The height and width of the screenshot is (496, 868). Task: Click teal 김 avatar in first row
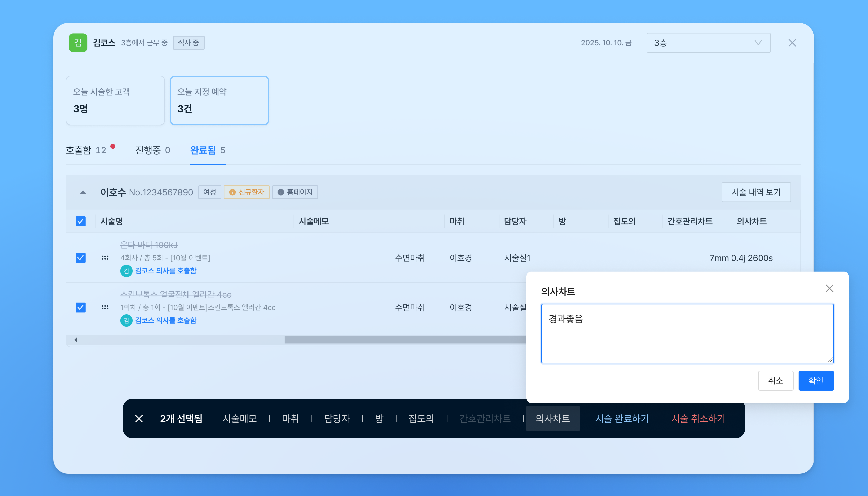pyautogui.click(x=126, y=271)
